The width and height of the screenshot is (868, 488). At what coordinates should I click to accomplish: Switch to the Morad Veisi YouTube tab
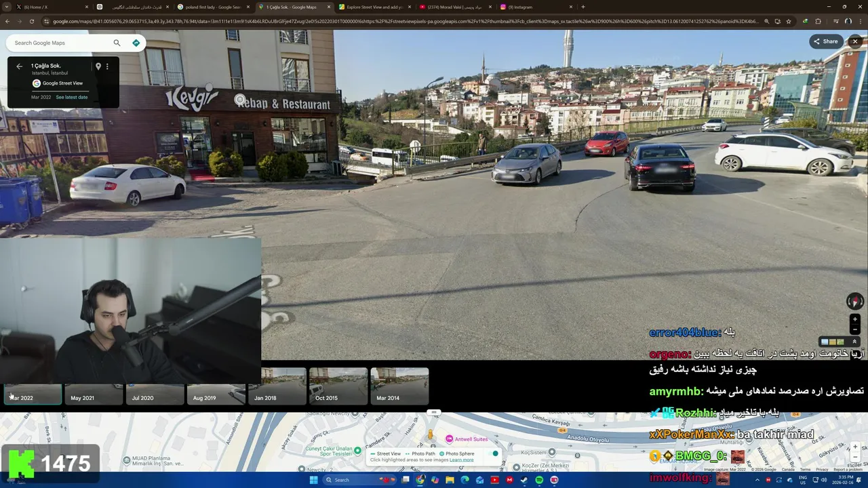point(456,7)
